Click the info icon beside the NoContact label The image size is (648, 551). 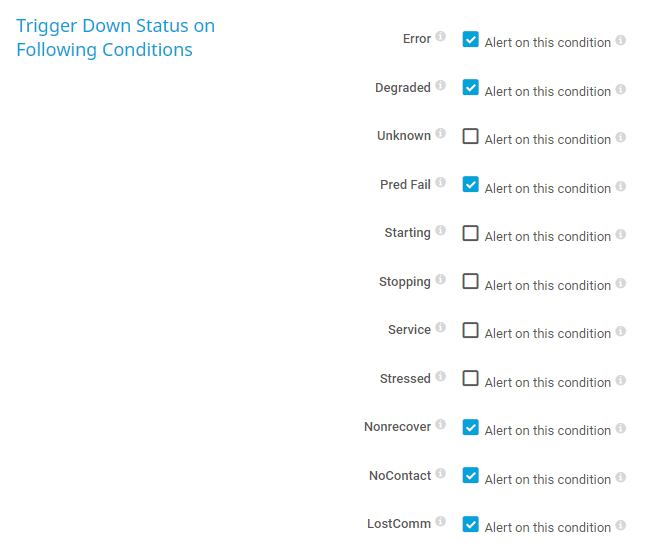(441, 475)
